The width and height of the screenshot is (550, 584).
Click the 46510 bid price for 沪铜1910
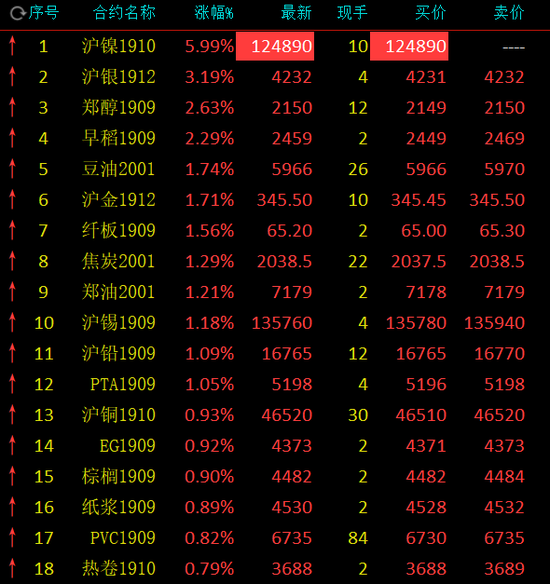tap(421, 415)
